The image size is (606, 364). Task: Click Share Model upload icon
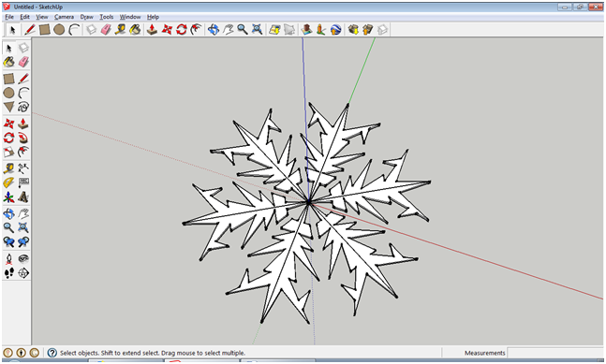tap(367, 29)
